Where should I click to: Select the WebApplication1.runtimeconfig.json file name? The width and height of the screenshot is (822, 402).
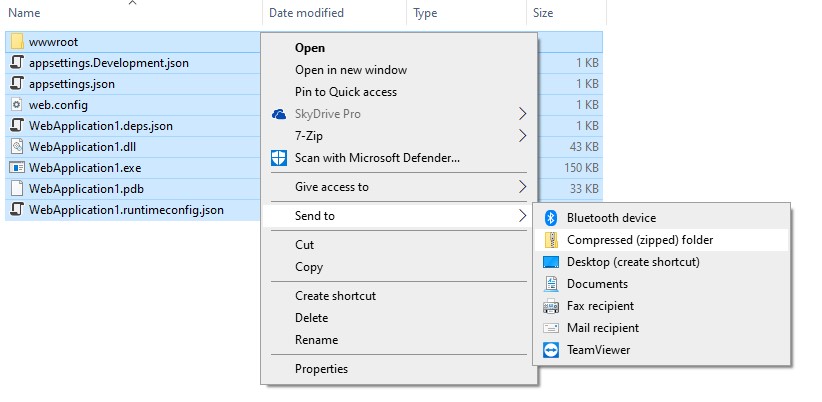126,210
